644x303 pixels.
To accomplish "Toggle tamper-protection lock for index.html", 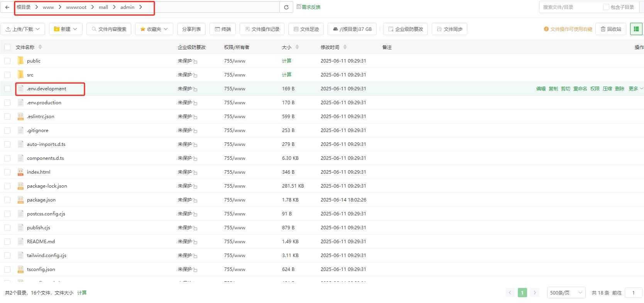I will point(195,173).
